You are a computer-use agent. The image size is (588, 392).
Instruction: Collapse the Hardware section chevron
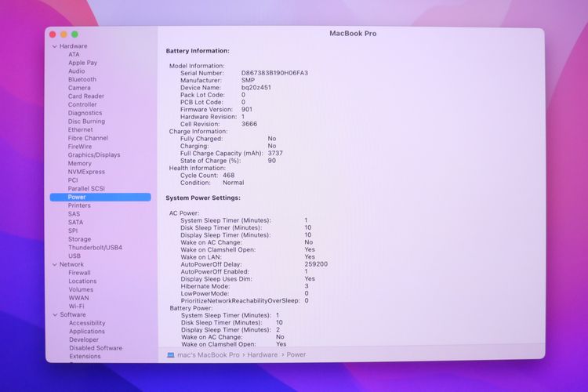(55, 46)
